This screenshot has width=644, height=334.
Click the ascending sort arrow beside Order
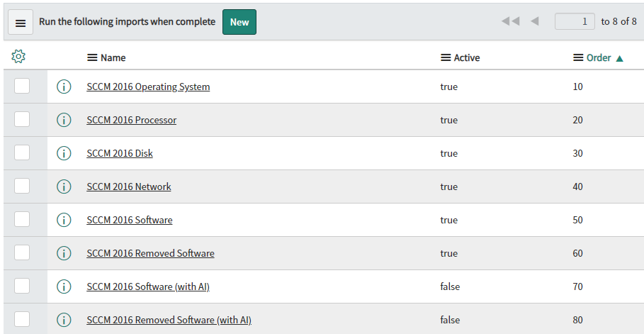coord(620,58)
